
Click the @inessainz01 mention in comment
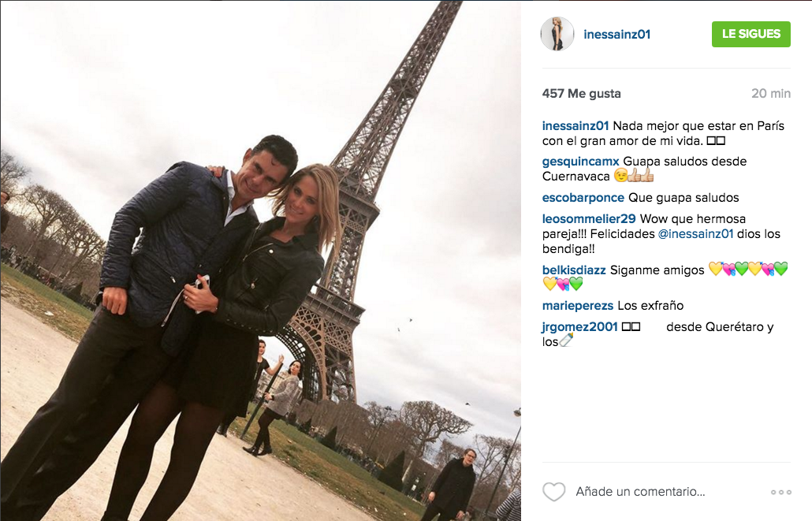tap(695, 234)
